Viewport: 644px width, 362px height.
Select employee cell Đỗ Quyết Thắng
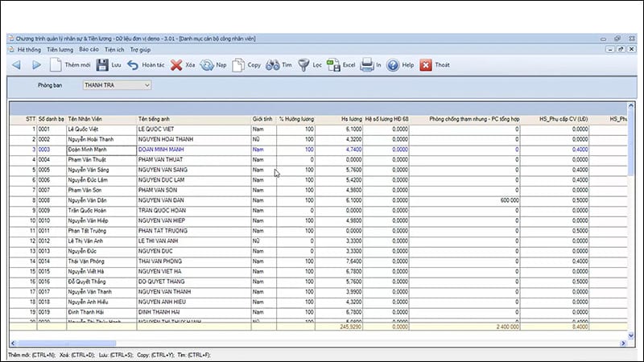pyautogui.click(x=101, y=282)
